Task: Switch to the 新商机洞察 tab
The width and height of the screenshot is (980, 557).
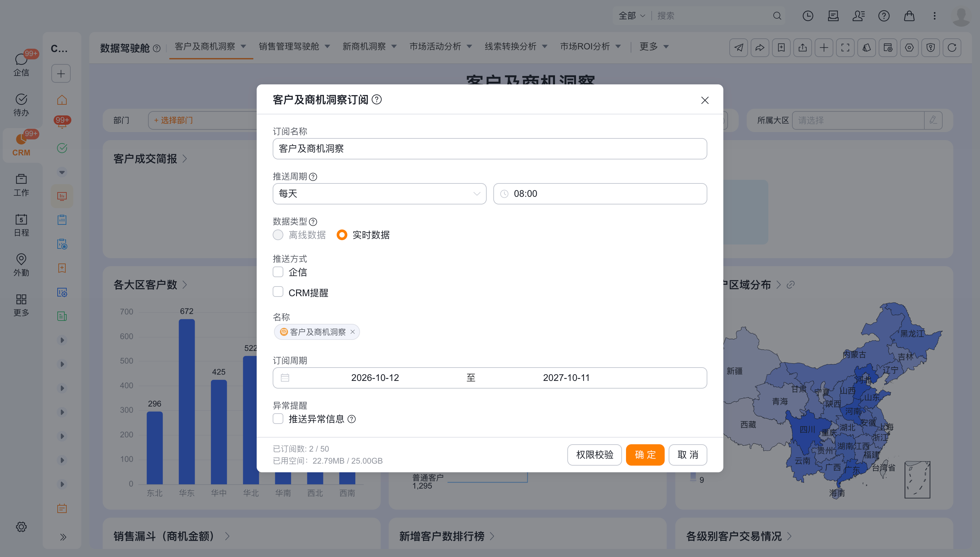Action: click(x=364, y=47)
